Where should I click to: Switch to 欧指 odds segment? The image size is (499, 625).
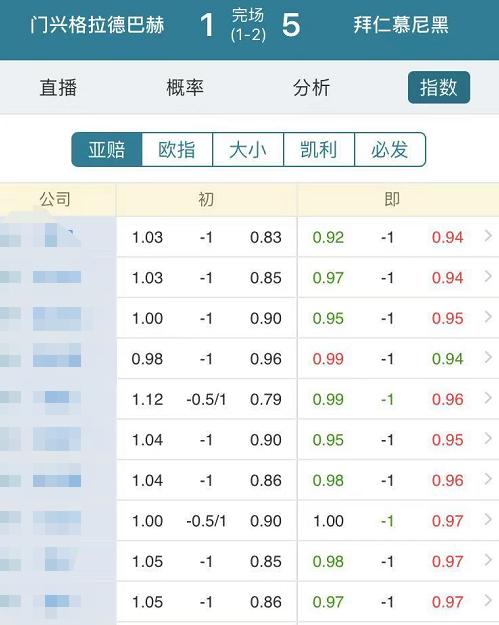[177, 149]
